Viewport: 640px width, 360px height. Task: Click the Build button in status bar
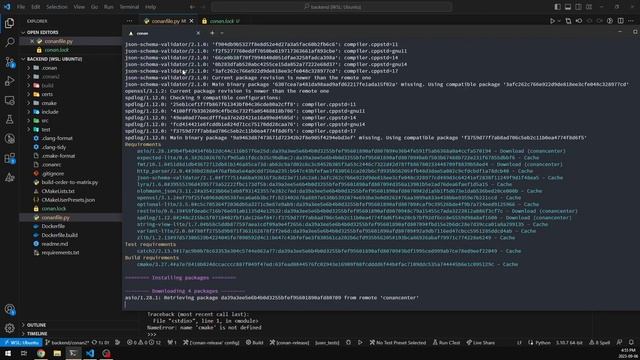click(x=254, y=342)
